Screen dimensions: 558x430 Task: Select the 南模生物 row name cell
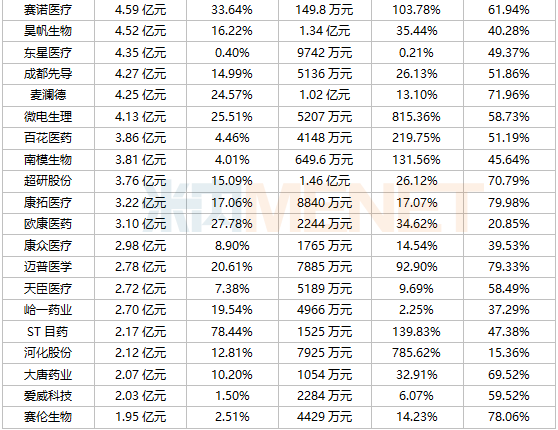[x=48, y=159]
